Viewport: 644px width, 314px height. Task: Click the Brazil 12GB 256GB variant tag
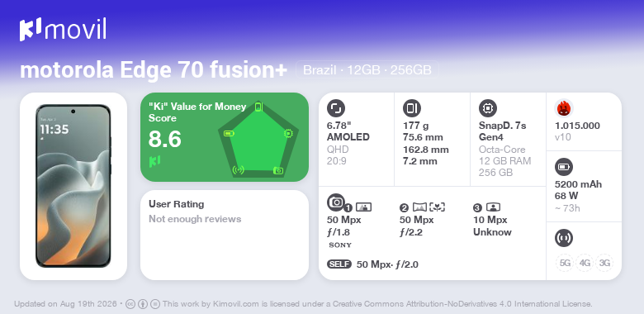(367, 70)
